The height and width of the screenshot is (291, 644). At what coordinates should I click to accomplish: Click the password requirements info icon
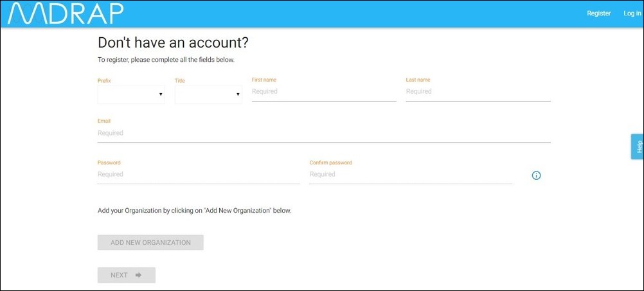click(536, 175)
